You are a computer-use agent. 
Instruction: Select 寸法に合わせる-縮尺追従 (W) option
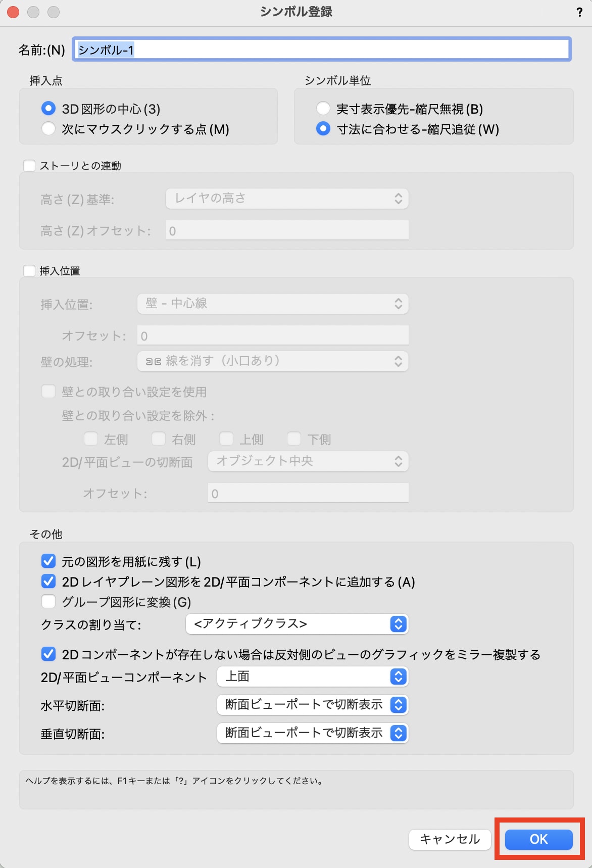(x=323, y=130)
